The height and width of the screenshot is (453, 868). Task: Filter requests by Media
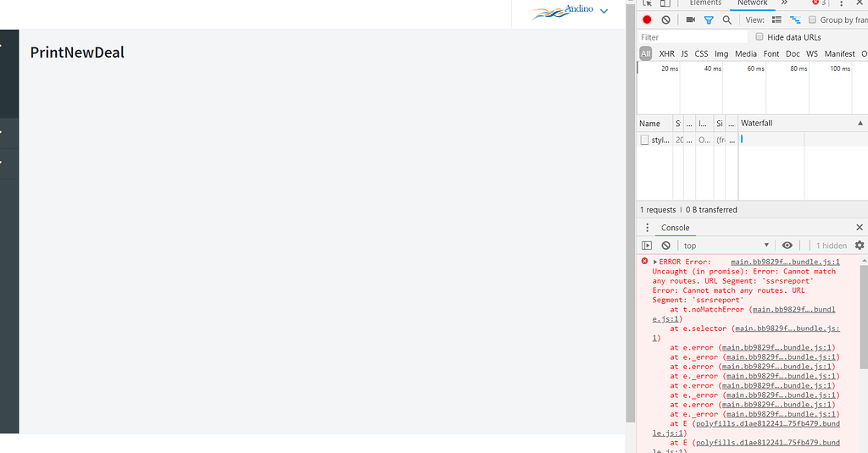coord(746,53)
